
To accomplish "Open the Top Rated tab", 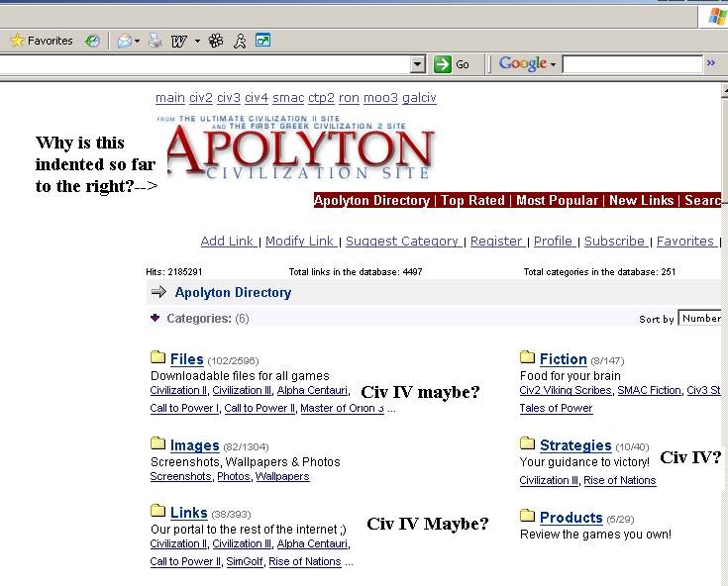I will click(x=472, y=200).
